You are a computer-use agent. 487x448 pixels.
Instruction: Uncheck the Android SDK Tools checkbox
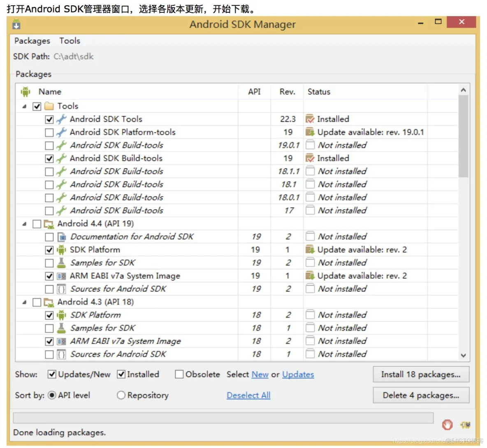click(x=49, y=120)
